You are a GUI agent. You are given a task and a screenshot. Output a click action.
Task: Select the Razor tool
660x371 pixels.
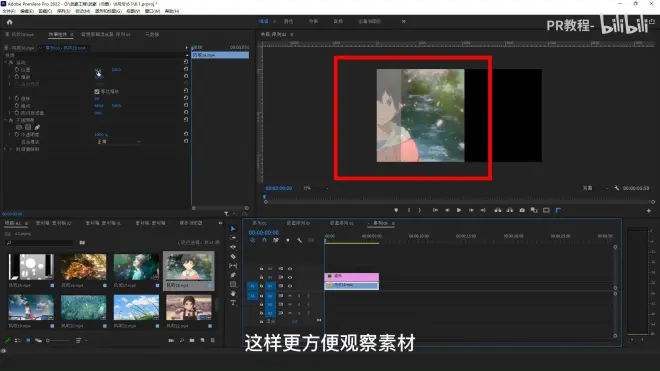(233, 256)
